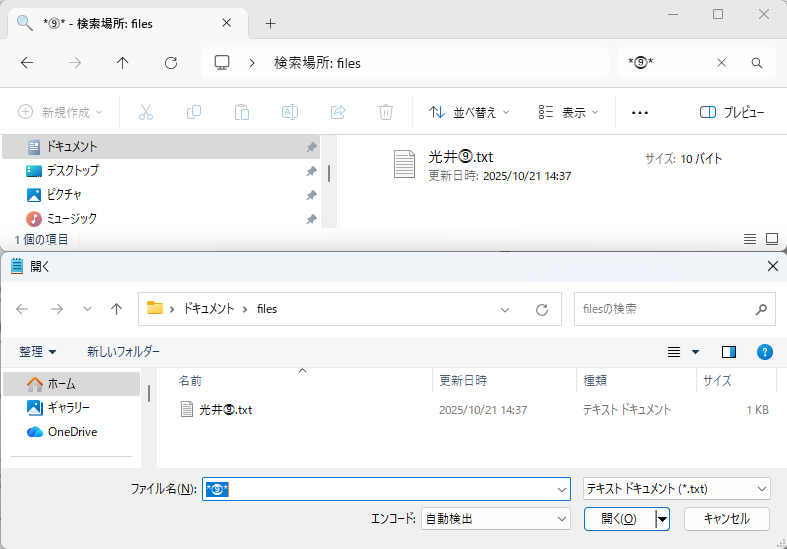
Task: Open a new Explorer tab with the plus button
Action: [271, 24]
